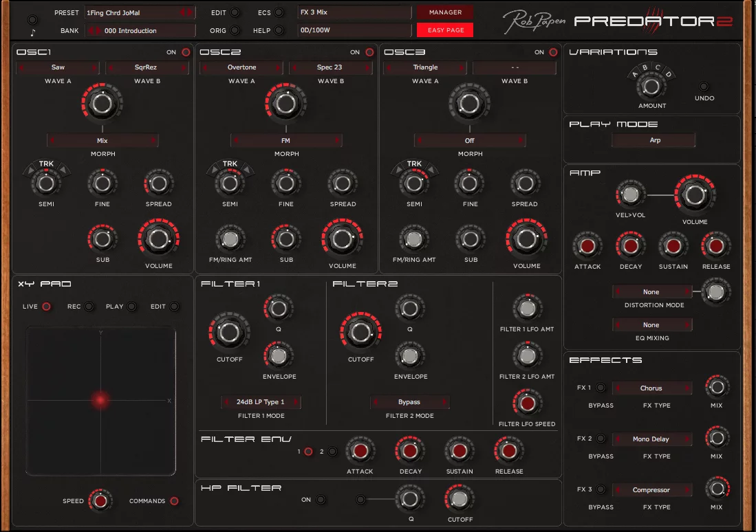756x532 pixels.
Task: Click the EDIT button in header
Action: click(235, 12)
